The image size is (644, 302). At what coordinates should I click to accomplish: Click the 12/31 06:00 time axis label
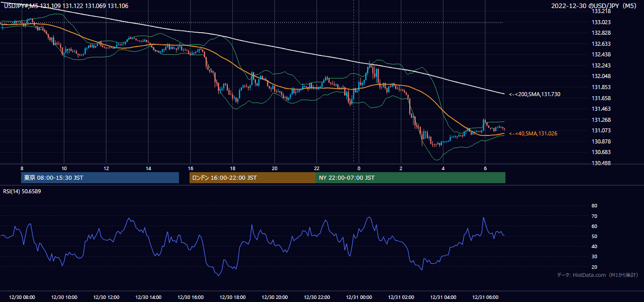(485, 297)
